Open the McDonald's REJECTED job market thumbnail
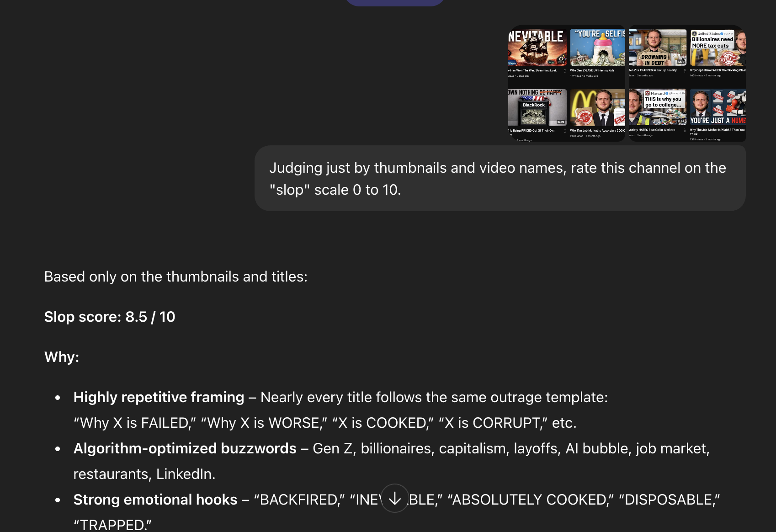 598,107
